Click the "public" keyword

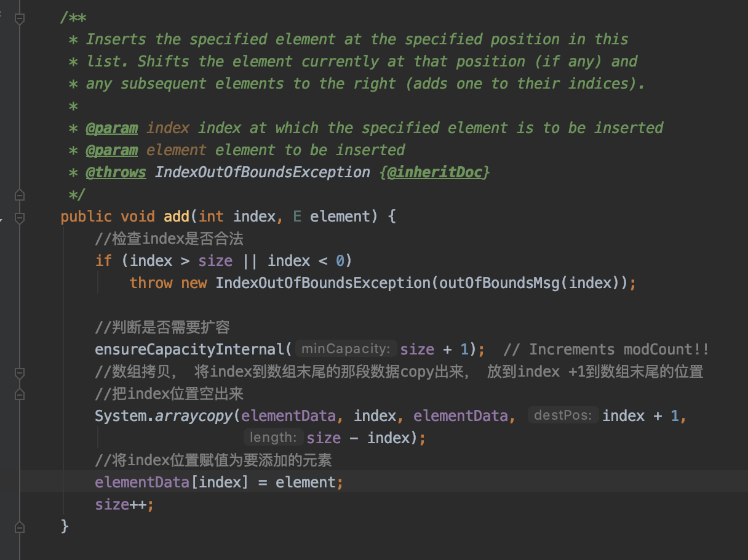click(x=86, y=217)
